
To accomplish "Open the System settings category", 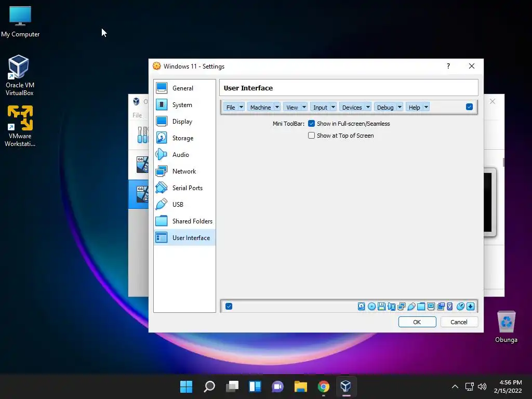I will [184, 105].
